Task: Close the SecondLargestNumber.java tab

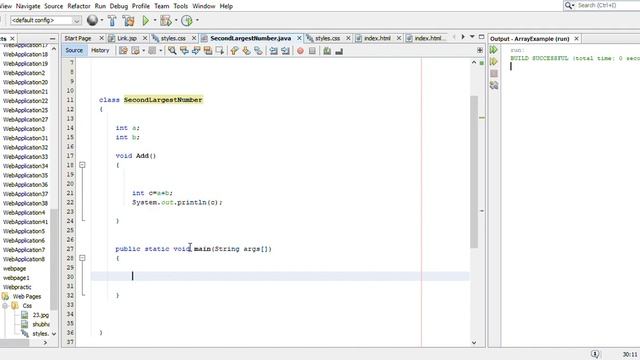Action: [x=299, y=38]
